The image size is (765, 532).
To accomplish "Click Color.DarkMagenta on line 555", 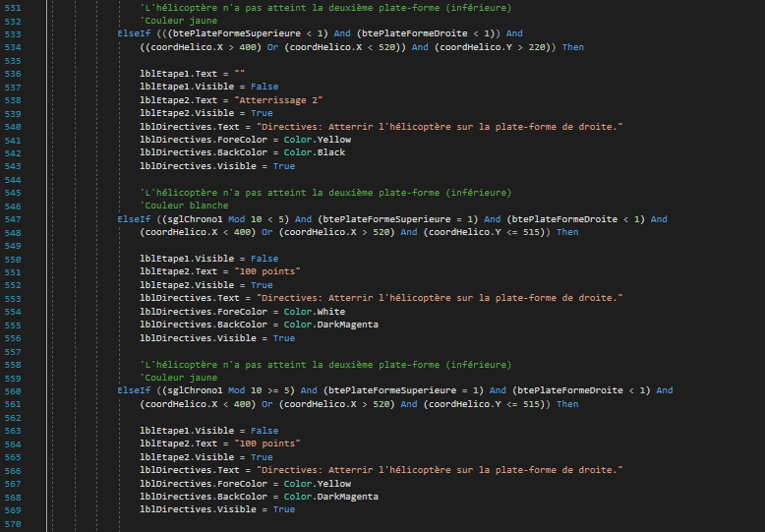I will point(330,325).
